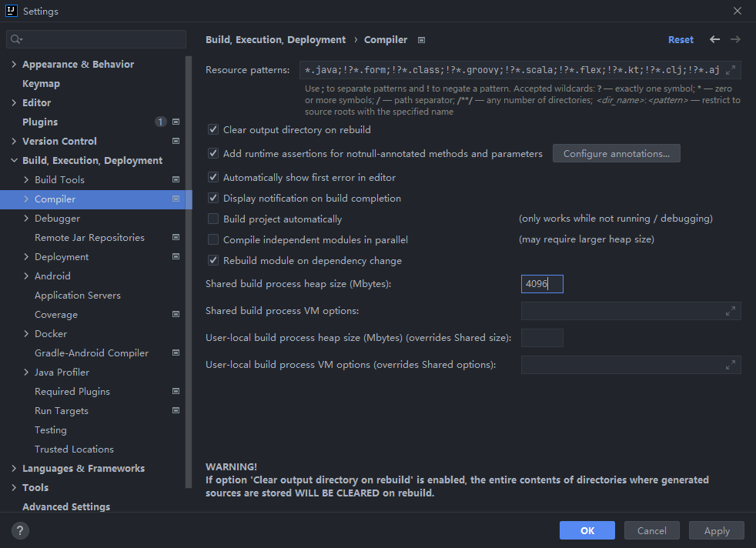Click the Apply button
Screen dimensions: 756x548
click(717, 530)
